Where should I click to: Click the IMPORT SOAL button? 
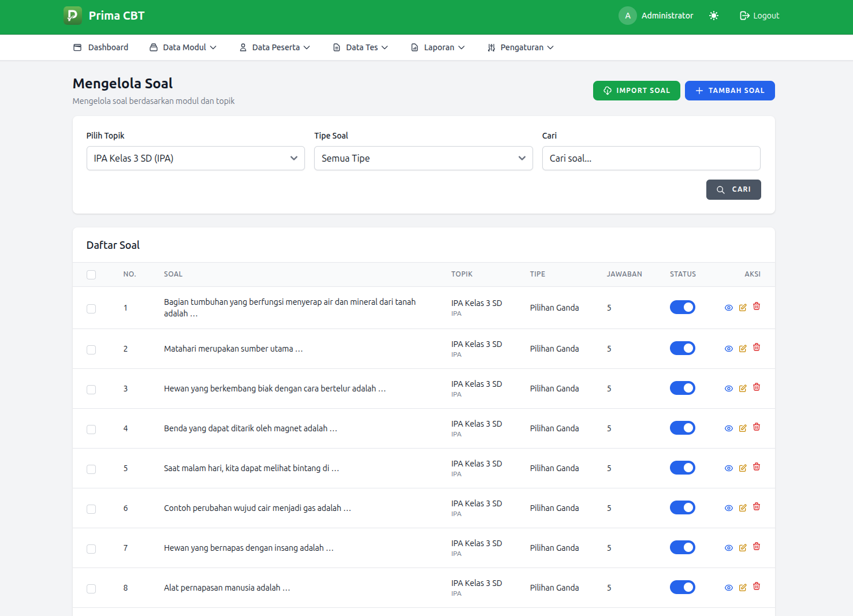coord(636,91)
